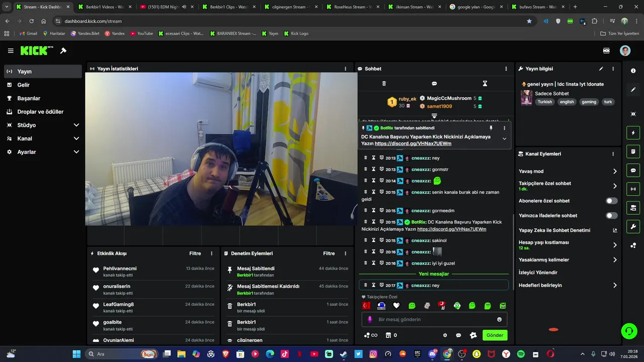644x362 pixels.
Task: Switch to the EDM Night browser tab
Action: (x=166, y=7)
